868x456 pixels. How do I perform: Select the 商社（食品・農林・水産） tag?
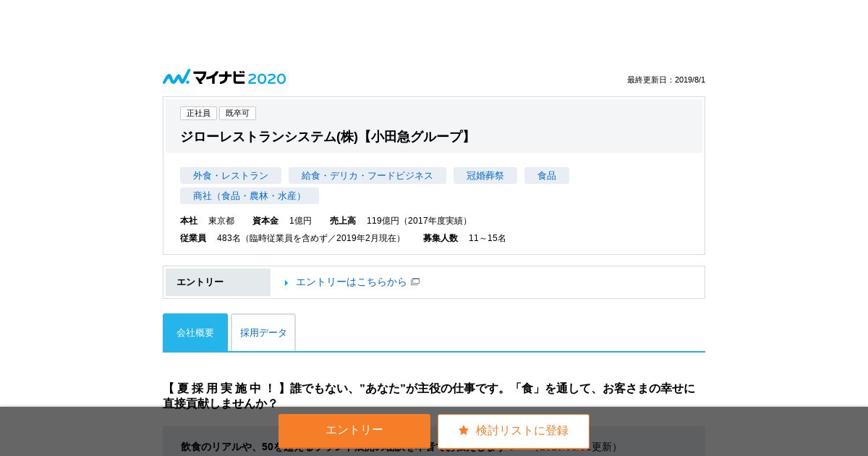coord(250,195)
